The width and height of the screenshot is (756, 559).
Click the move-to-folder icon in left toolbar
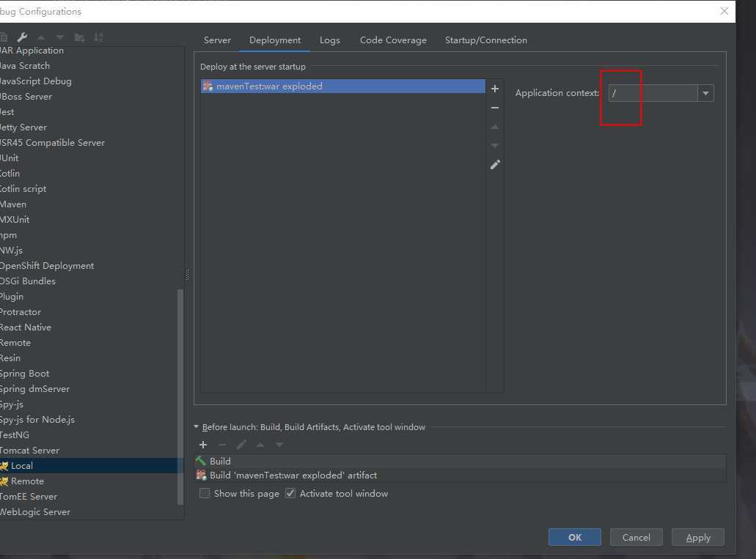click(79, 37)
